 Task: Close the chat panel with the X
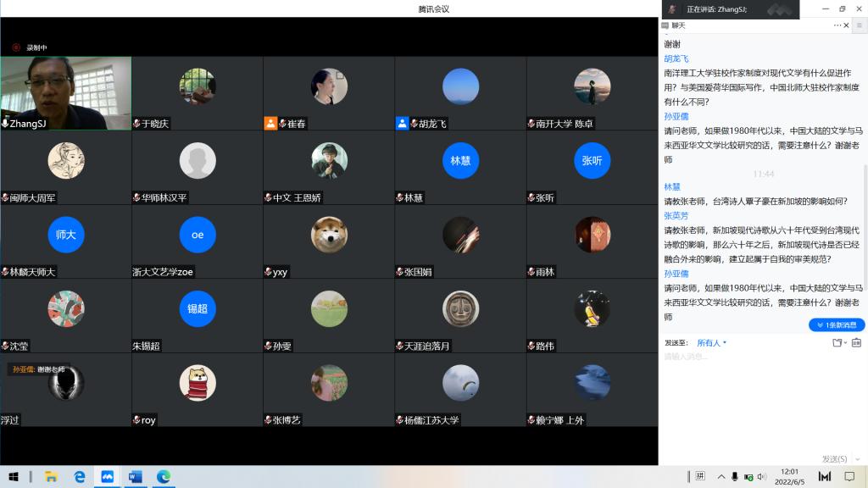(x=847, y=25)
